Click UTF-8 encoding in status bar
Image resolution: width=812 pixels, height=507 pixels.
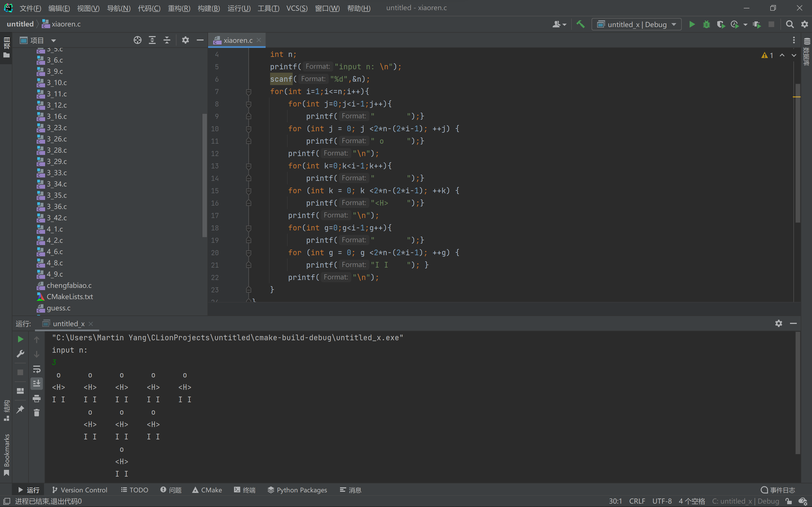pyautogui.click(x=662, y=501)
